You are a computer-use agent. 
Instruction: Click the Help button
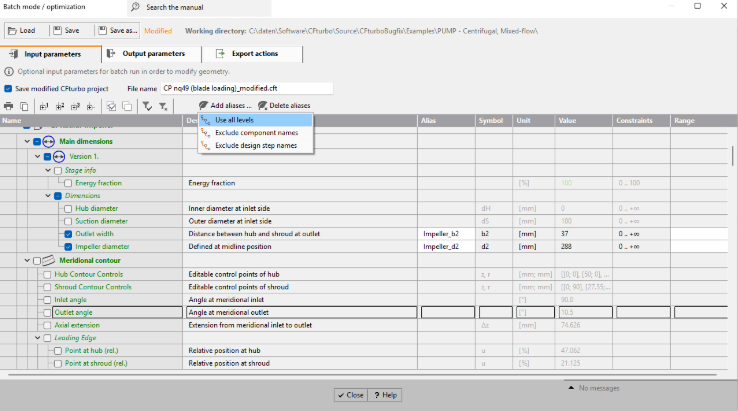(x=385, y=395)
